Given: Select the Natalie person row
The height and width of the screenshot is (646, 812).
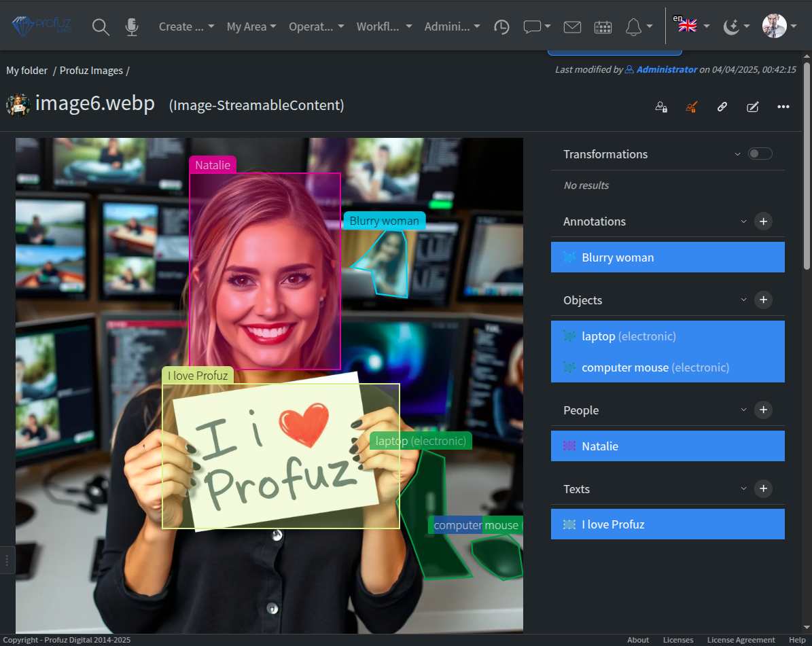Looking at the screenshot, I should [667, 446].
